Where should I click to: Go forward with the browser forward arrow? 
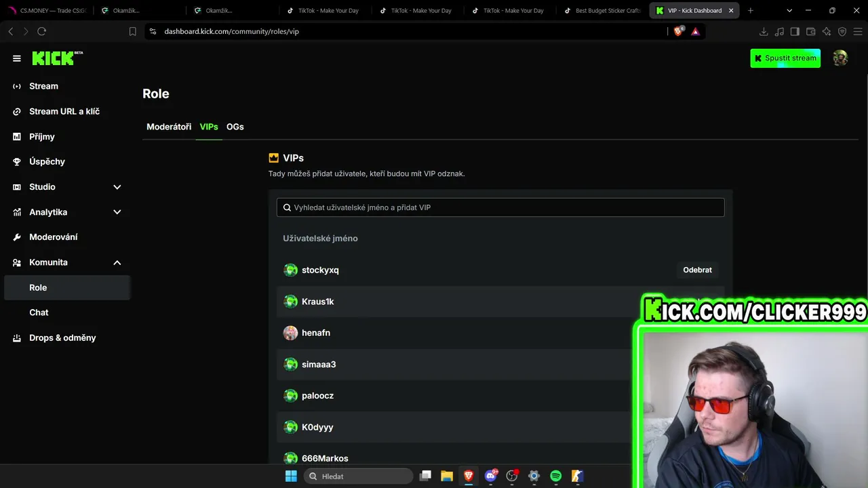(x=26, y=32)
